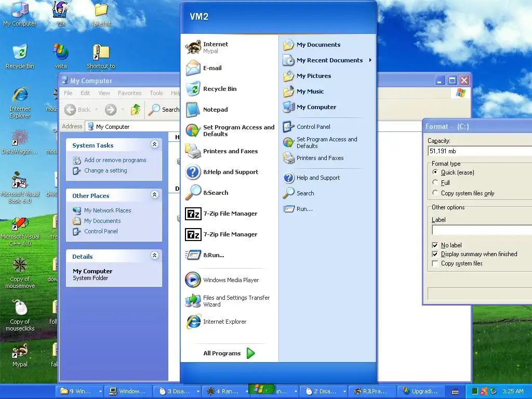Open My Music in the Start menu

(x=327, y=91)
